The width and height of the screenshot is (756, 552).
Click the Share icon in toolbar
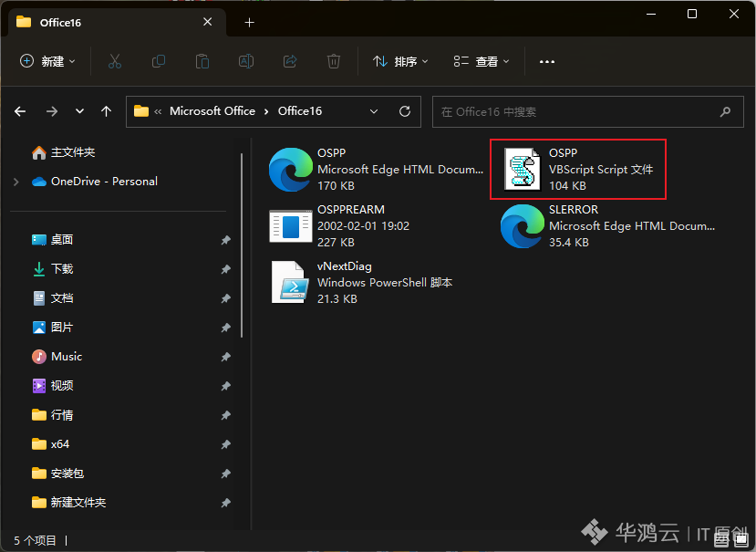[290, 61]
